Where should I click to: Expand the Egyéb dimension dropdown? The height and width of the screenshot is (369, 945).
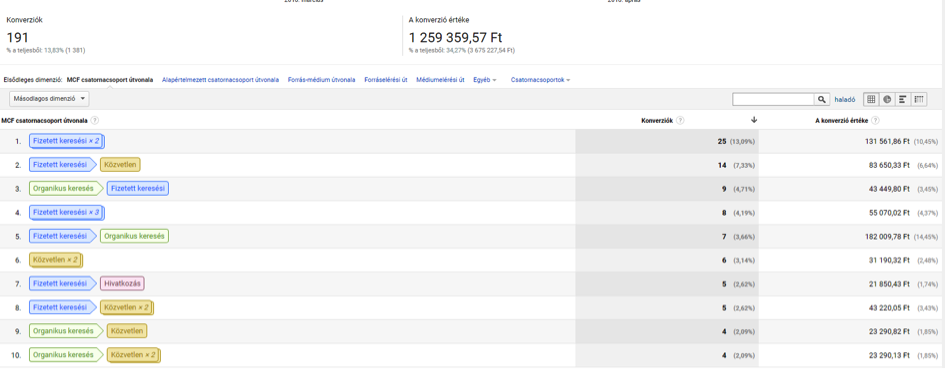(485, 80)
